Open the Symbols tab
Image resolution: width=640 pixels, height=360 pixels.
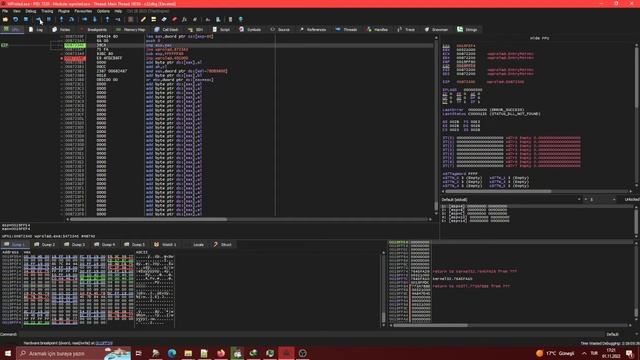(250, 29)
